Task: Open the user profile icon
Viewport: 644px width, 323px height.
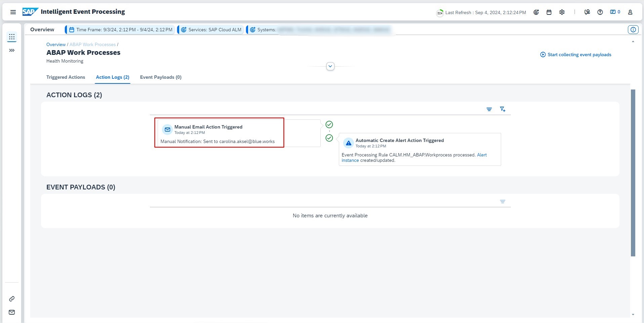Action: tap(630, 12)
